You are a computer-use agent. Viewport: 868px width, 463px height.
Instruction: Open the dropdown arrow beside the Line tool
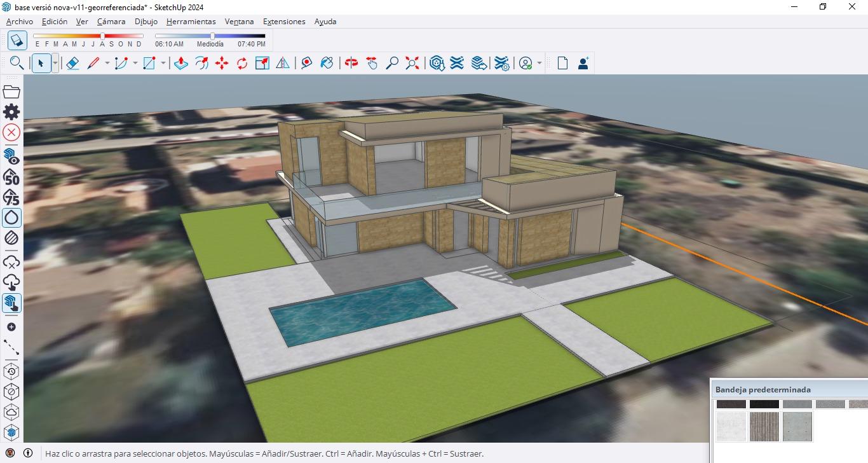[x=107, y=63]
